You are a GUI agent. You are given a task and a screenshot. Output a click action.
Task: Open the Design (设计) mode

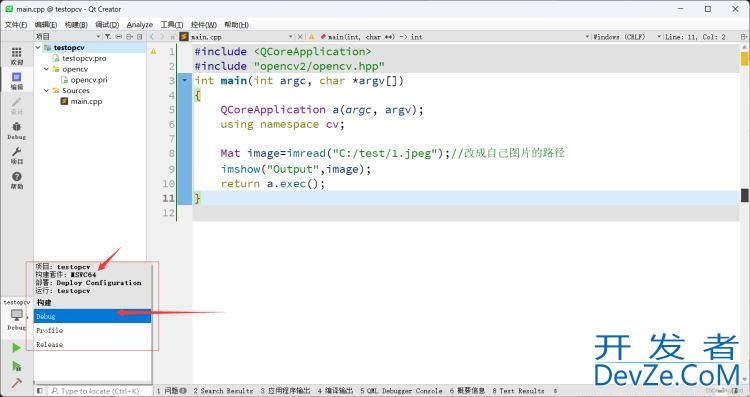16,106
